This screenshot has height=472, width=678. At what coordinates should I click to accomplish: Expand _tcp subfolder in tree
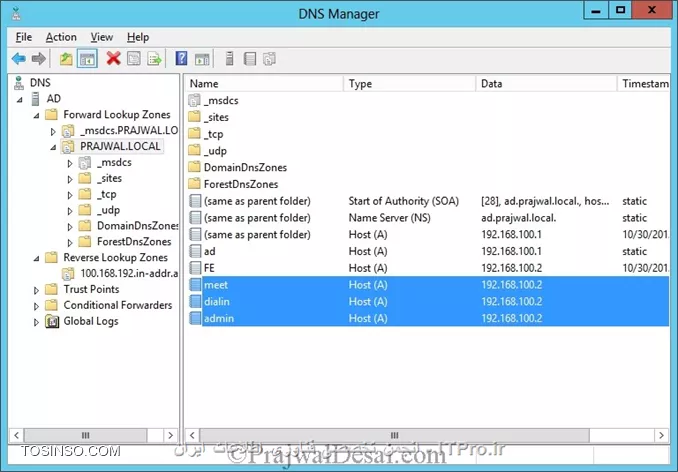pyautogui.click(x=70, y=195)
